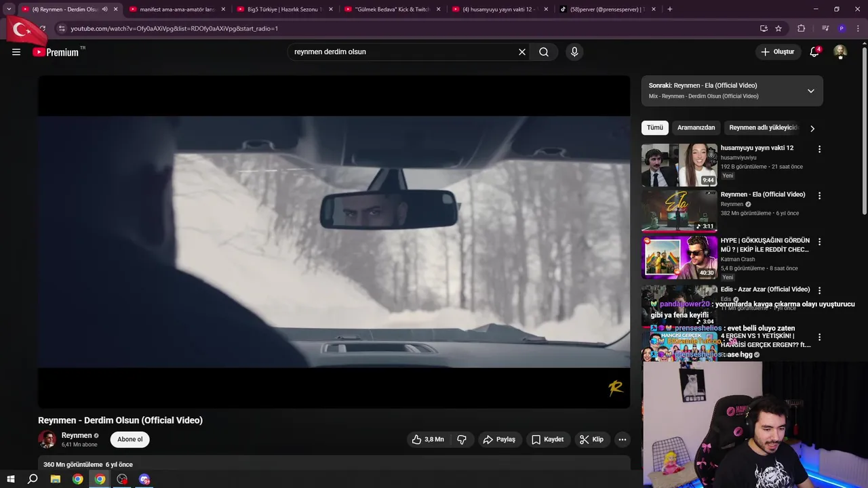Switch to husamyuyu yayın vakti 12 tab
Image resolution: width=868 pixels, height=488 pixels.
500,9
